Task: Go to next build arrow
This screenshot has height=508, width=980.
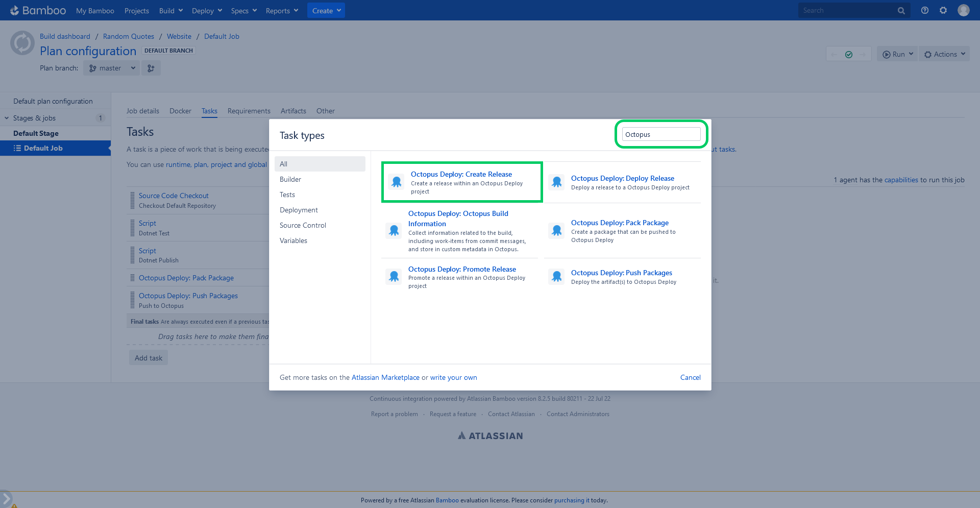Action: click(x=863, y=54)
